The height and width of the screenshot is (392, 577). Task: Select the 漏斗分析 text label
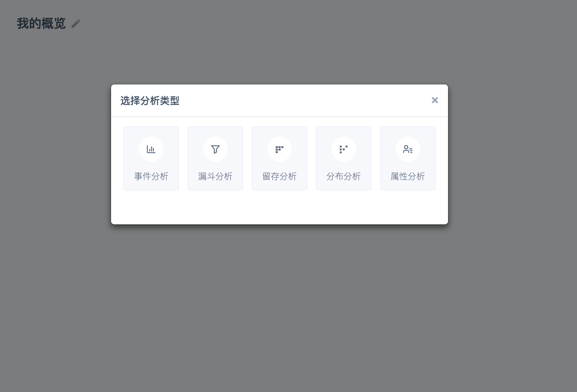point(215,176)
